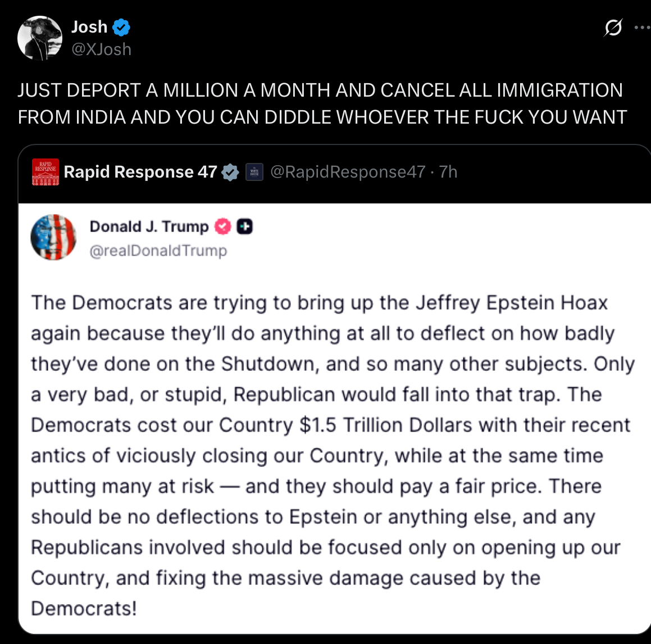Click the blue verified badge beside Josh
Viewport: 651px width, 644px height.
pyautogui.click(x=121, y=26)
